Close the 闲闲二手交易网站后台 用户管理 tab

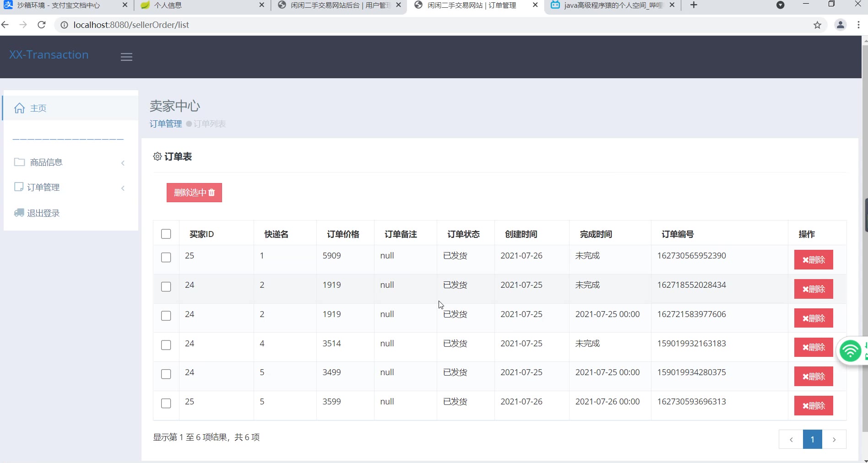399,5
